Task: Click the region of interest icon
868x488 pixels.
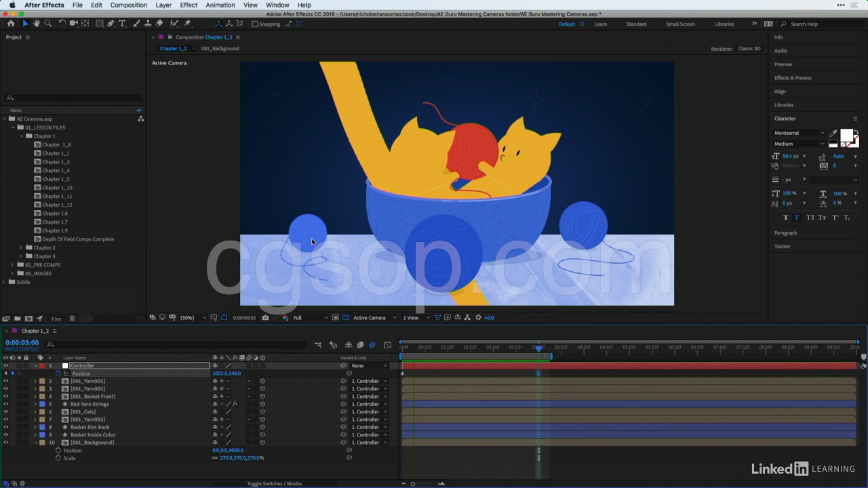Action: (x=336, y=317)
